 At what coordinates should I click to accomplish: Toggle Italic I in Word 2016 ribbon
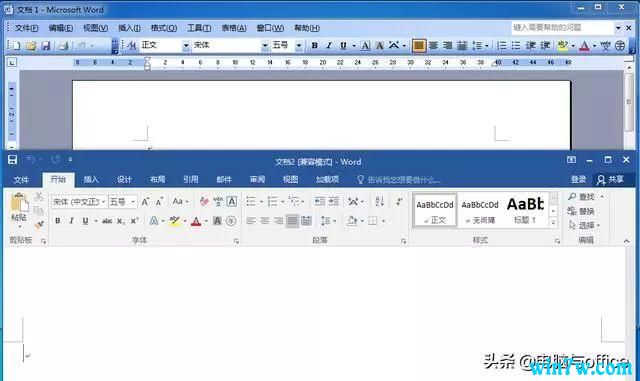tap(71, 221)
